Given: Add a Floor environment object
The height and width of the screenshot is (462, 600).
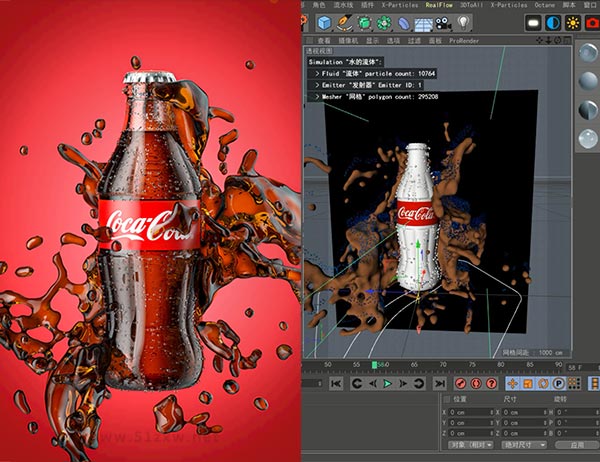Looking at the screenshot, I should pyautogui.click(x=423, y=24).
